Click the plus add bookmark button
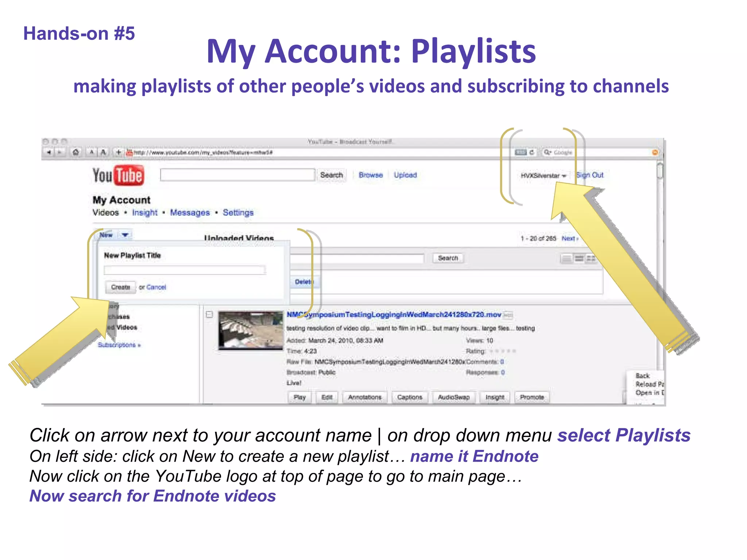The height and width of the screenshot is (560, 747). coord(119,152)
